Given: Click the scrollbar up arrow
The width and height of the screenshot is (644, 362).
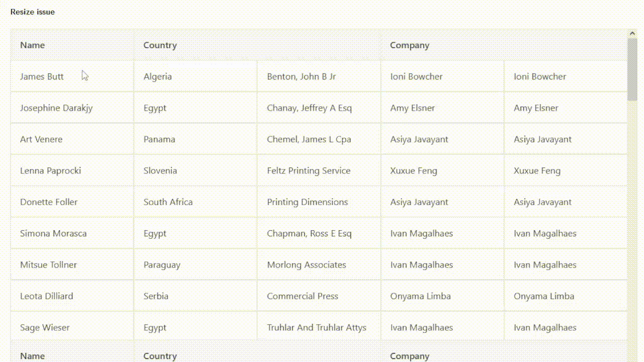Looking at the screenshot, I should coord(632,32).
